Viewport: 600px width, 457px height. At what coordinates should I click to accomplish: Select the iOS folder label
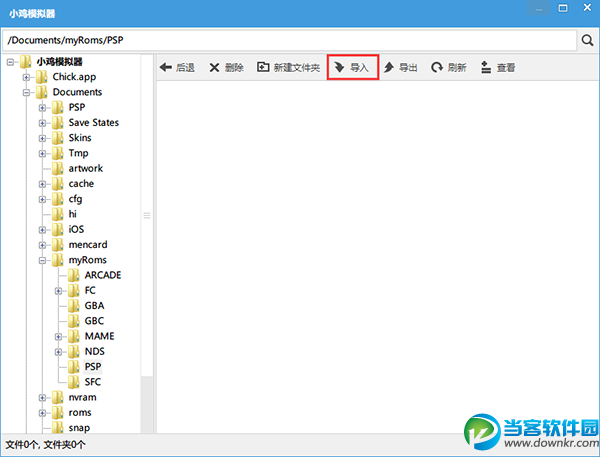point(76,229)
